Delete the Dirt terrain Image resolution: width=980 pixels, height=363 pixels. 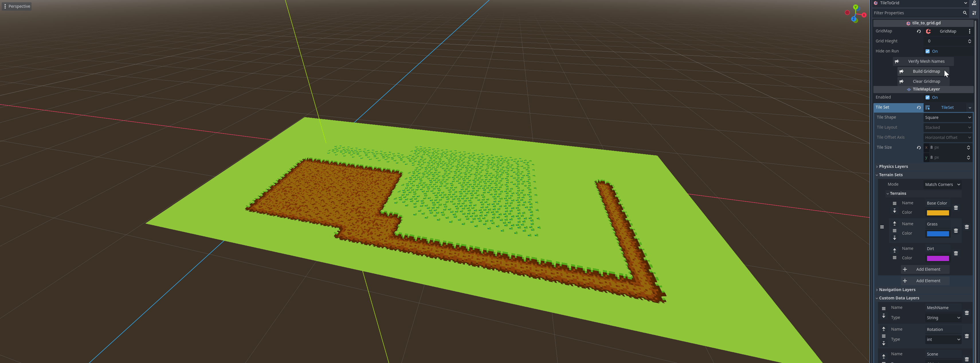tap(956, 254)
